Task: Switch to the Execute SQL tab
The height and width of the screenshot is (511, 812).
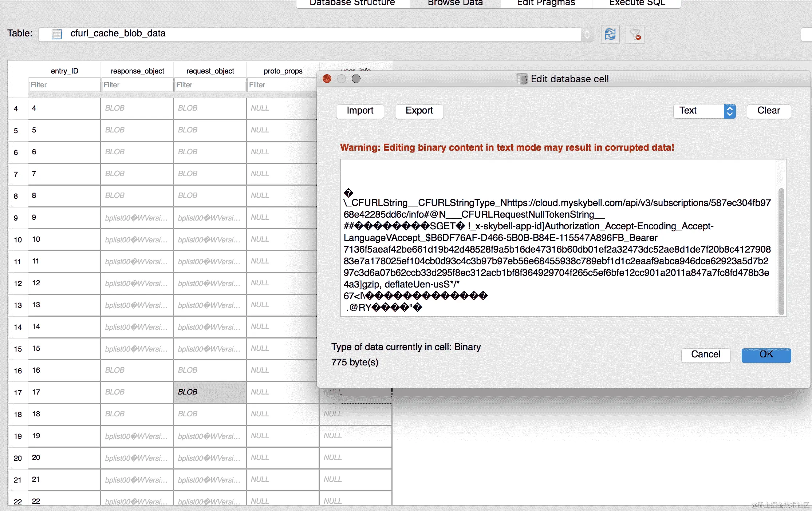Action: click(x=637, y=3)
